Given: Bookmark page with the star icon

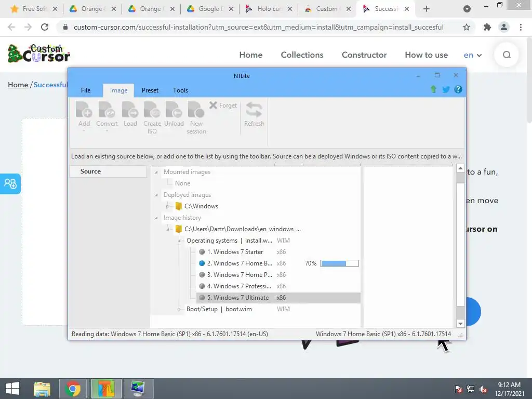Looking at the screenshot, I should (467, 27).
